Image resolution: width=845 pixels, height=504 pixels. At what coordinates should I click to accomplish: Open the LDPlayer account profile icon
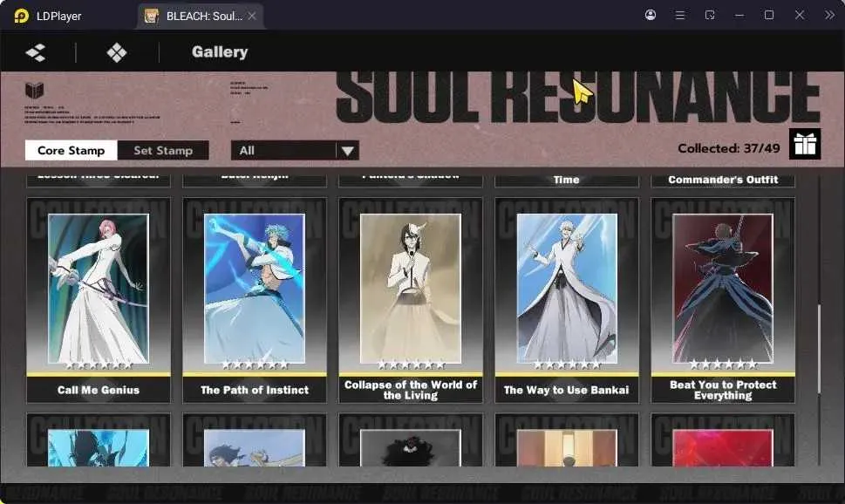tap(651, 15)
